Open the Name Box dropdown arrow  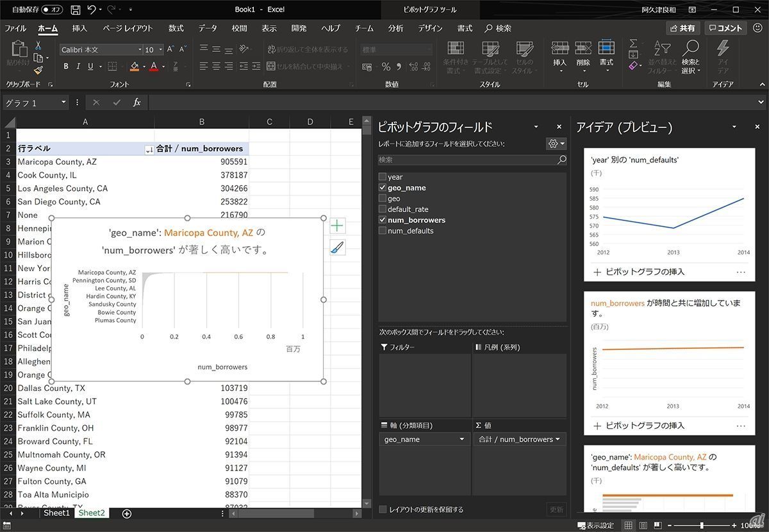(x=63, y=103)
